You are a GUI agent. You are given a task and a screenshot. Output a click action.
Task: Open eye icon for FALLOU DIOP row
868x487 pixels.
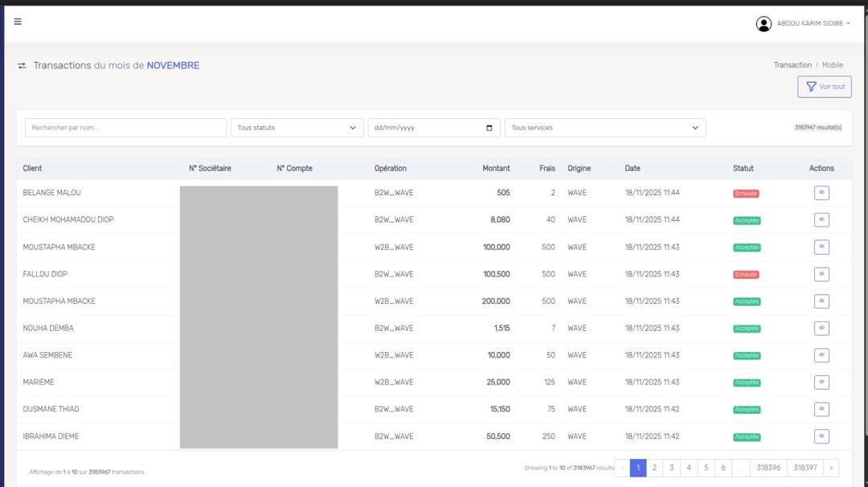click(x=821, y=274)
